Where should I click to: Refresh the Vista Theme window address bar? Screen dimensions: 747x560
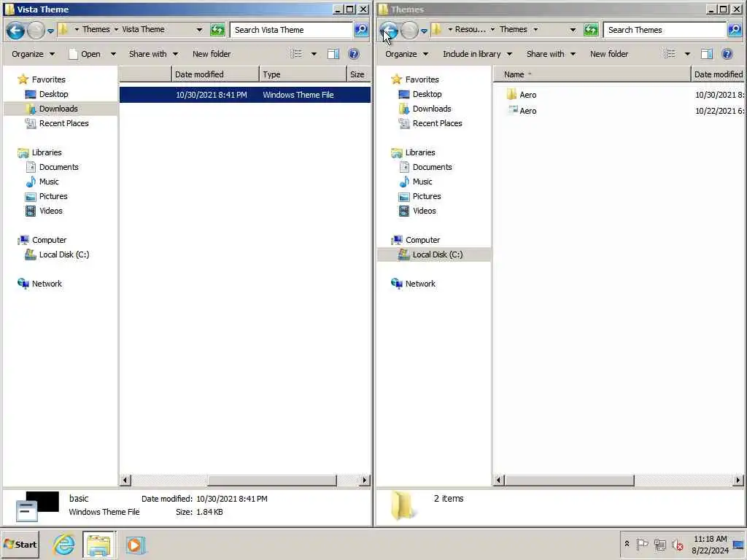[217, 30]
